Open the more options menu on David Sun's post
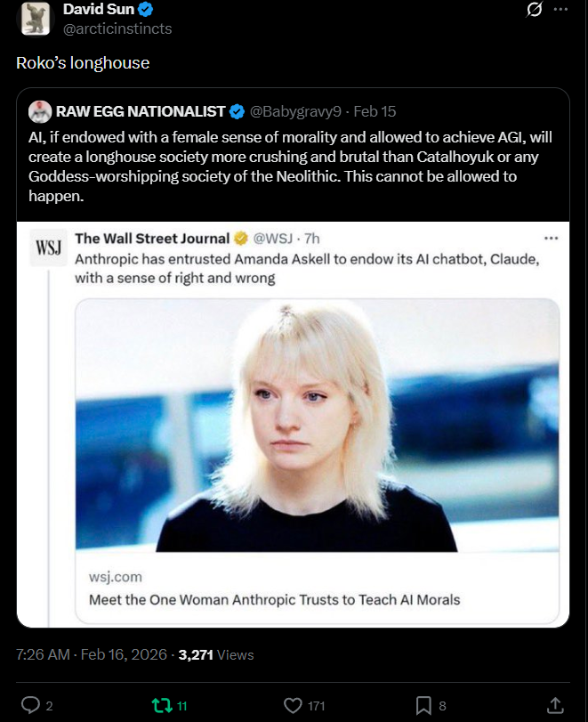This screenshot has height=722, width=588. pos(560,10)
